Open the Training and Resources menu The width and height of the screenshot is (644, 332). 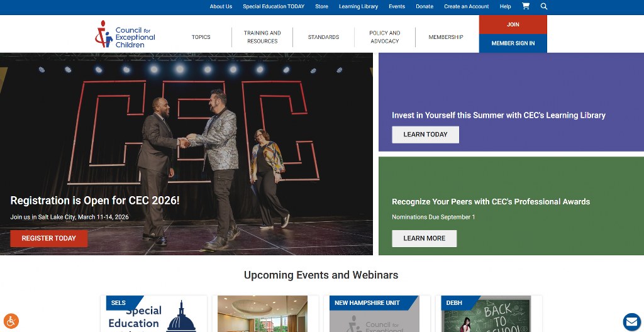pos(262,37)
